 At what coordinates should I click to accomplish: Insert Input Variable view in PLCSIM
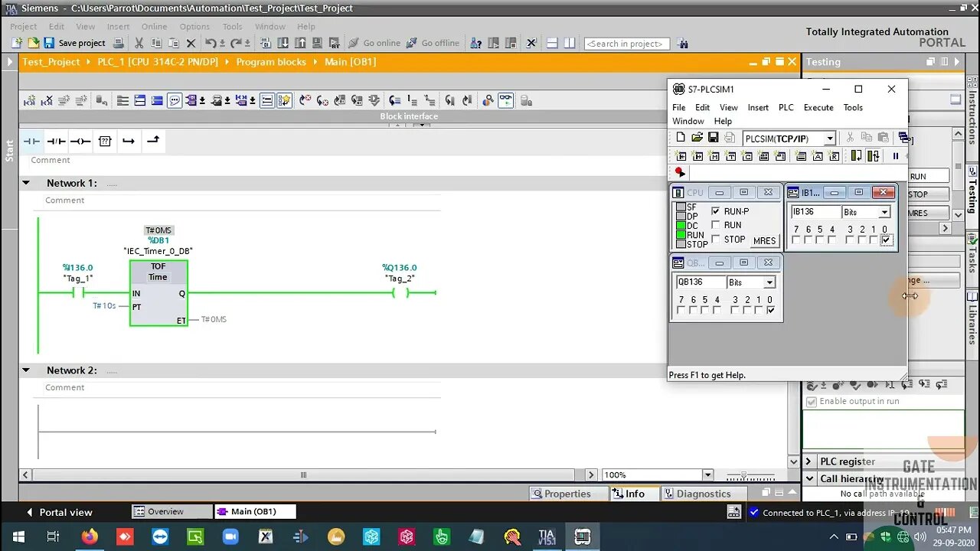click(681, 156)
